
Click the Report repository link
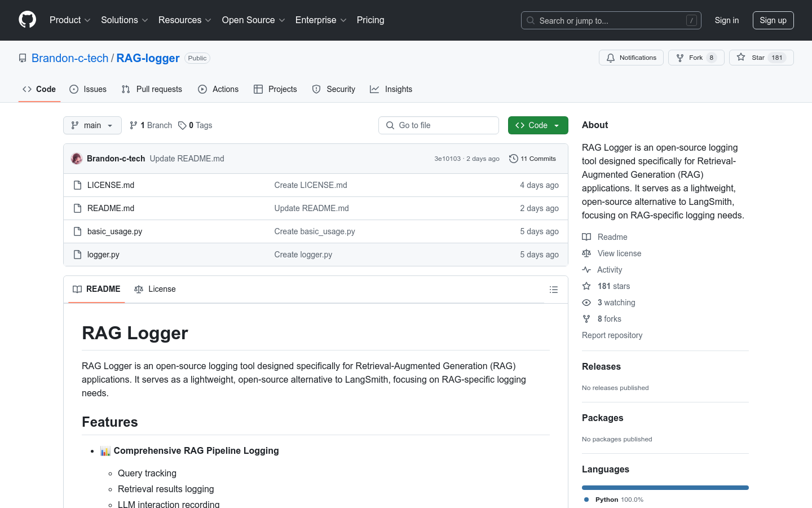pyautogui.click(x=612, y=335)
